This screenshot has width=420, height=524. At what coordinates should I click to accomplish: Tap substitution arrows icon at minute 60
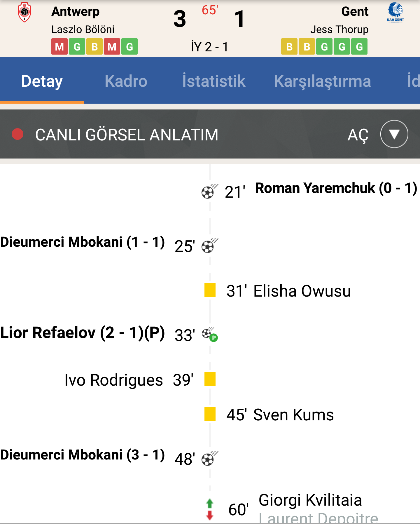[x=210, y=509]
